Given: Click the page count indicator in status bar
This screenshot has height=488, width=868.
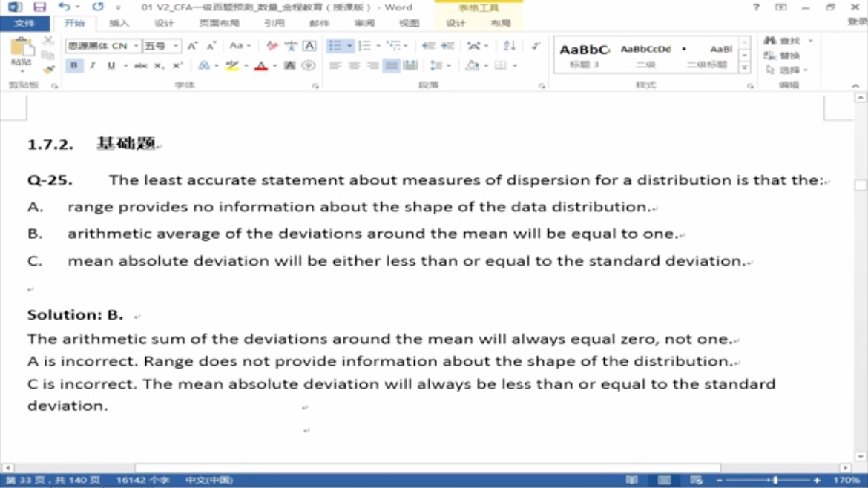Looking at the screenshot, I should pyautogui.click(x=53, y=481).
